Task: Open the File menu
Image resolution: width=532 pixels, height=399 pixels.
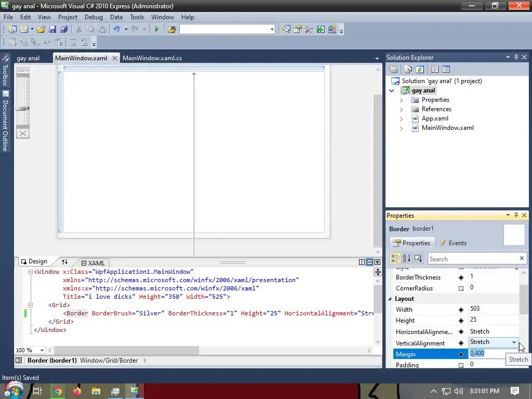Action: point(8,17)
